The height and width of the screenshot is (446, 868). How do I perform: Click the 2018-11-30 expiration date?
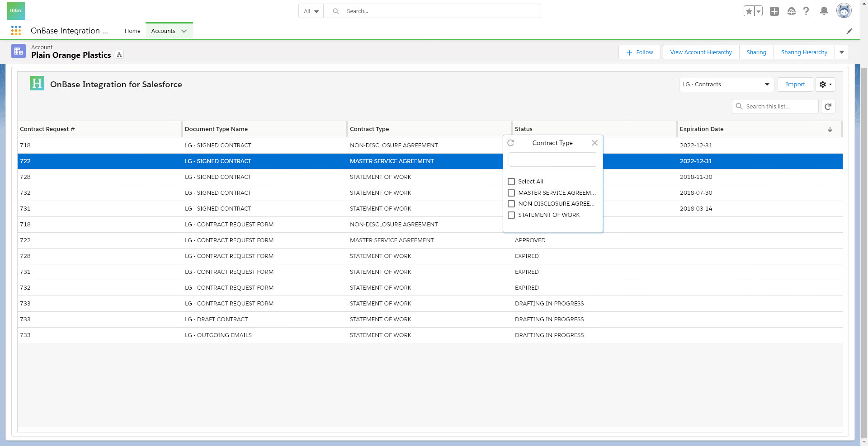696,177
